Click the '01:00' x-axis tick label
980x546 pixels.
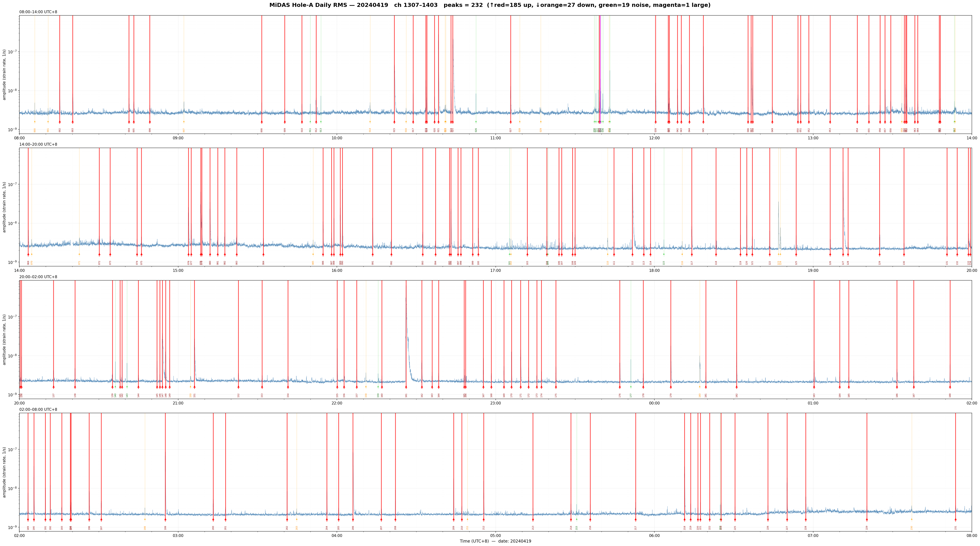(x=813, y=403)
